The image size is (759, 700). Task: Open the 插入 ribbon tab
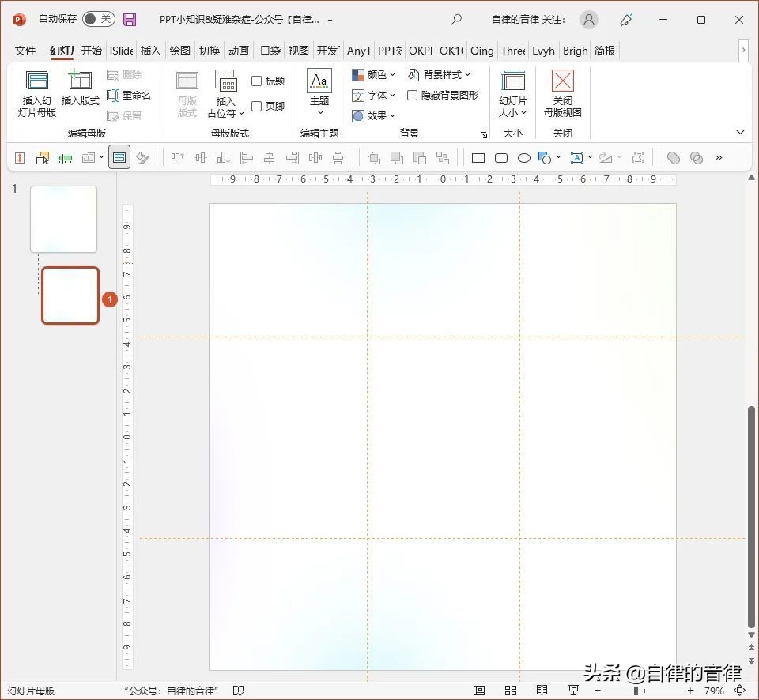click(150, 51)
